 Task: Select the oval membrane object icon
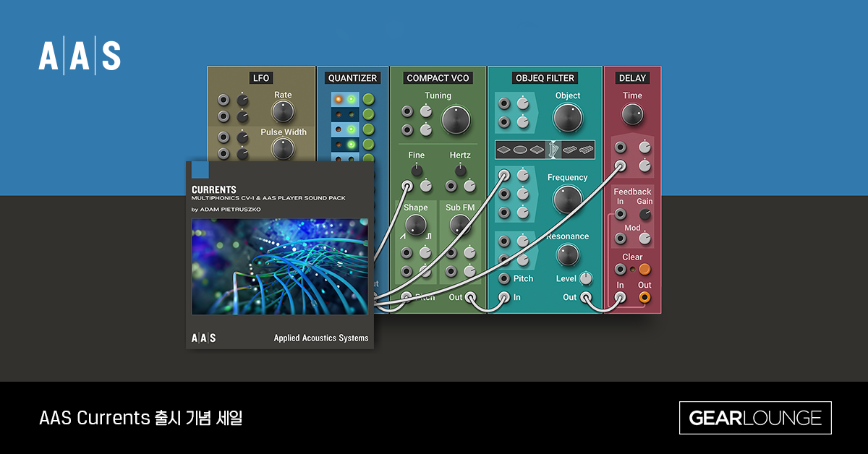click(520, 150)
